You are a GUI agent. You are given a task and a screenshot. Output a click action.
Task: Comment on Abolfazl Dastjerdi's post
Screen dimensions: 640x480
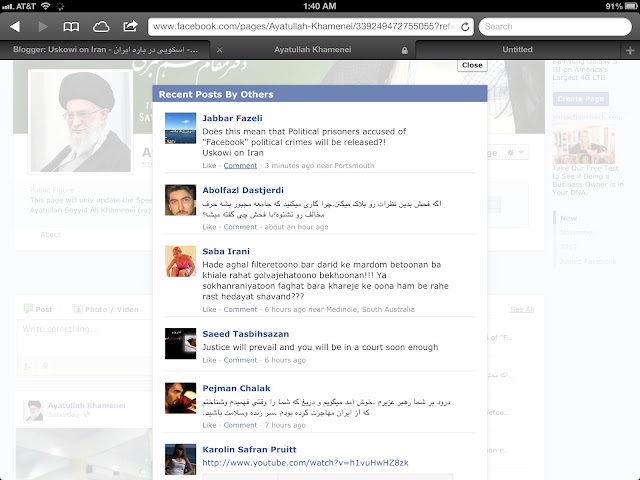coord(240,227)
